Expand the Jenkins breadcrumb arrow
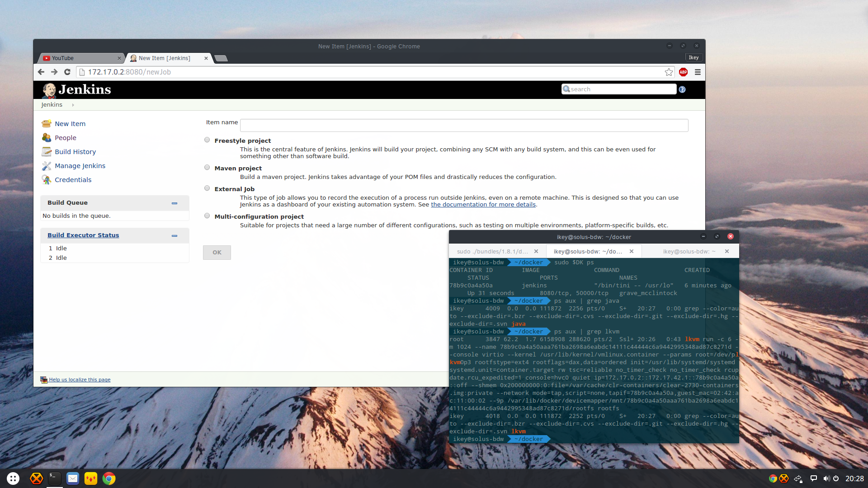Screen dimensions: 868x488 [73, 105]
